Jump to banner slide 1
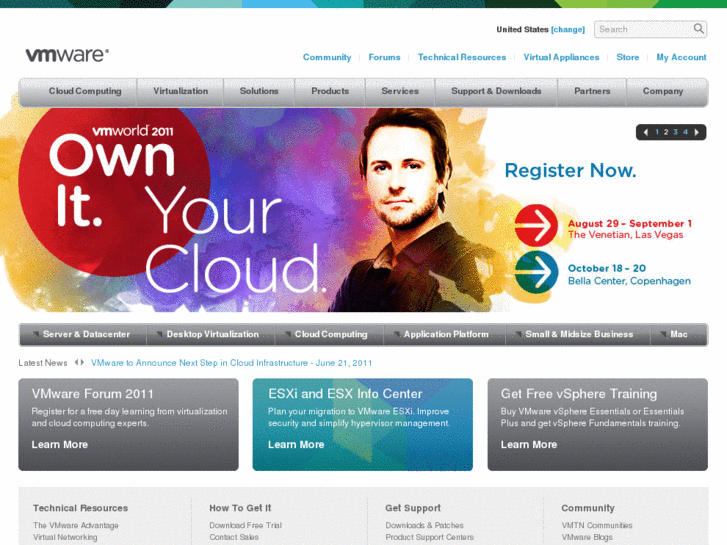This screenshot has height=545, width=727. 657,132
